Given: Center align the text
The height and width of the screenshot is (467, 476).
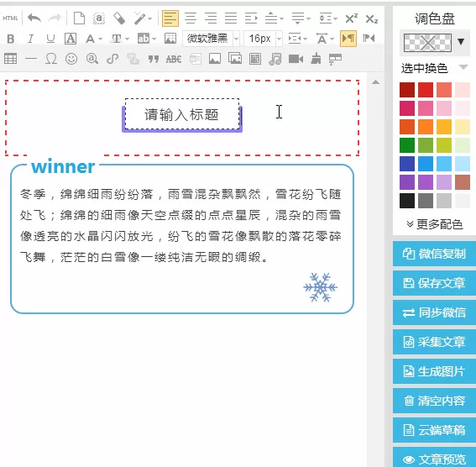Looking at the screenshot, I should [x=191, y=18].
